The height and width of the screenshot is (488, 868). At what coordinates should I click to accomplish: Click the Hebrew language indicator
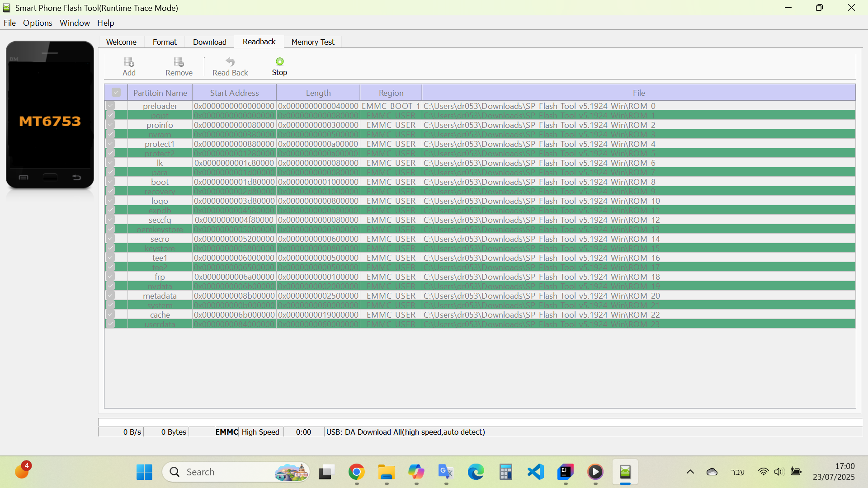pyautogui.click(x=737, y=472)
